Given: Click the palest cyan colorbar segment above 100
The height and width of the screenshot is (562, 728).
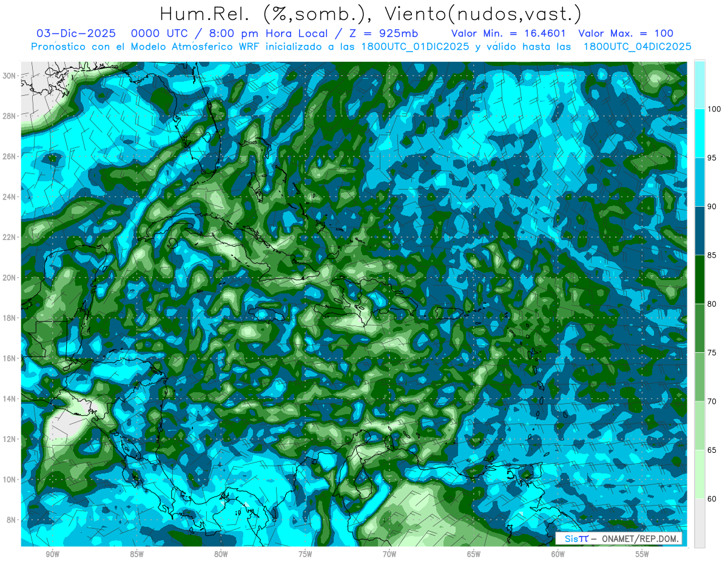Looking at the screenshot, I should pos(699,85).
